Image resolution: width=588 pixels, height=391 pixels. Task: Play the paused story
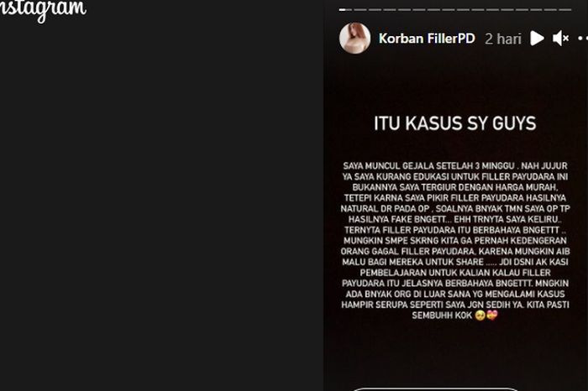tap(537, 39)
